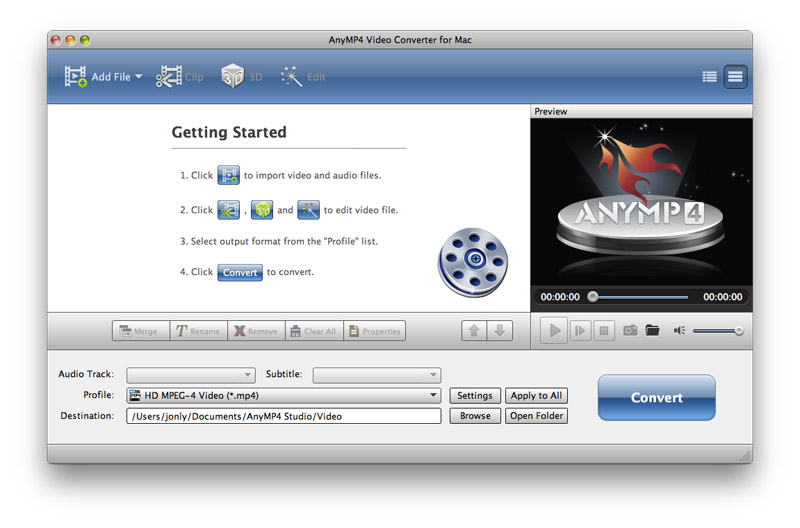Click the seek bar playhead knob

[x=592, y=296]
